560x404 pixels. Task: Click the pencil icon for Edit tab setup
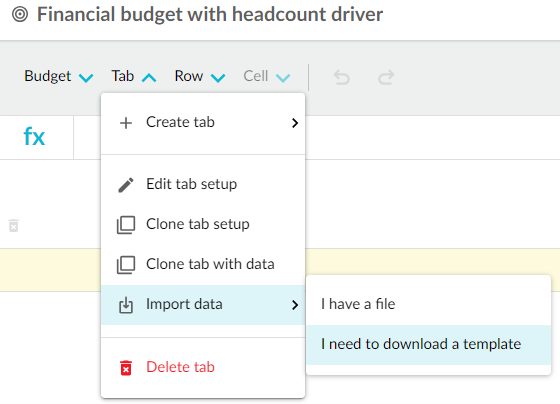[x=126, y=185]
